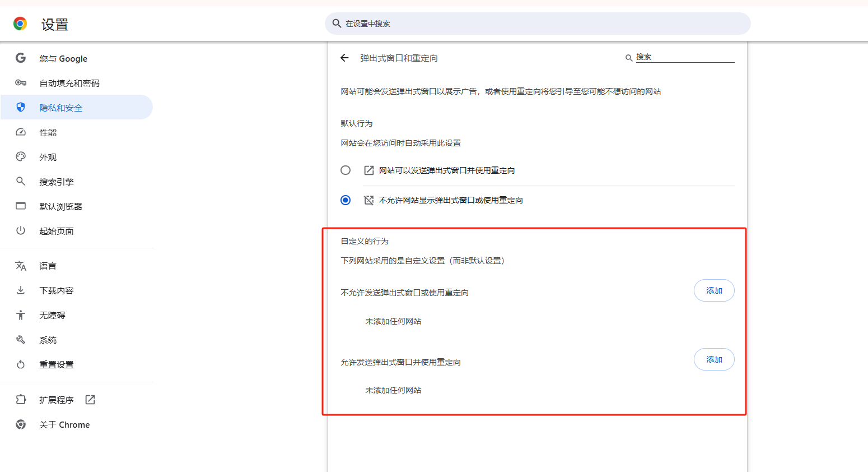Click the small search icon in pop-ups page

[x=629, y=58]
